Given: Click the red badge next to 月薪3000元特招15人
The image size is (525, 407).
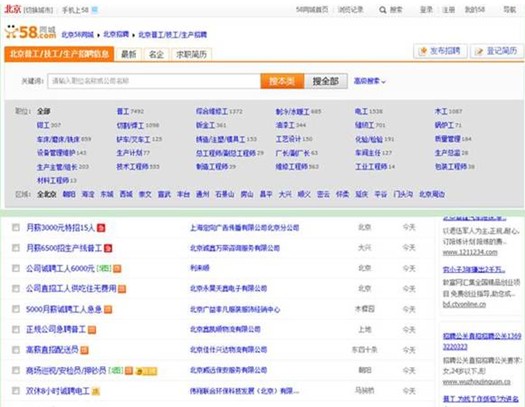Looking at the screenshot, I should 101,228.
